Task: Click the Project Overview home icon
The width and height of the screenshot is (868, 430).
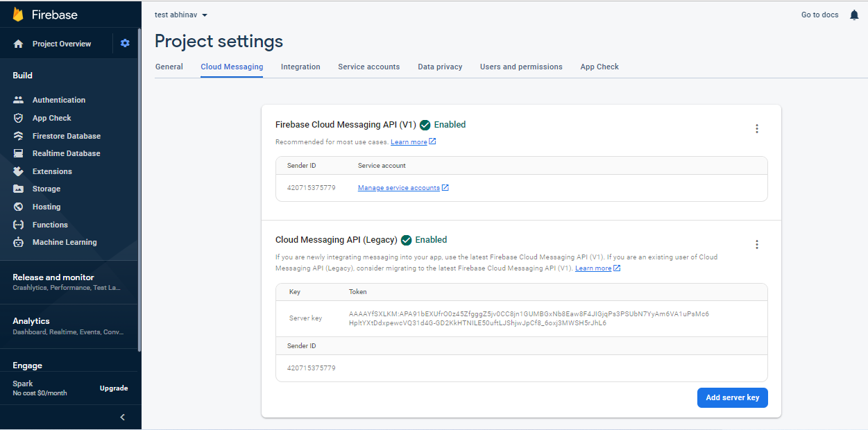Action: point(19,44)
